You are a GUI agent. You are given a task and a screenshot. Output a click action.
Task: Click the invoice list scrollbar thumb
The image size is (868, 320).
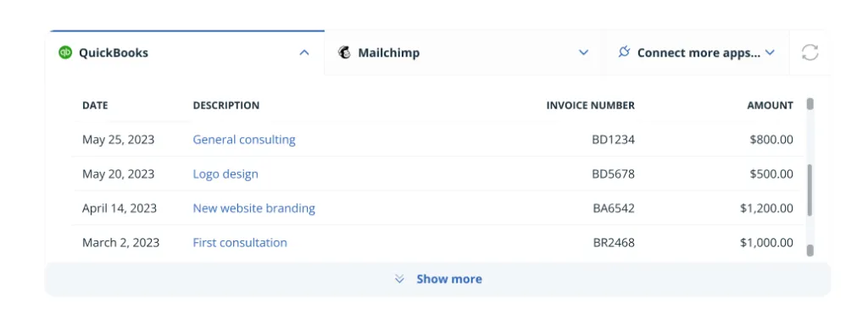(810, 190)
